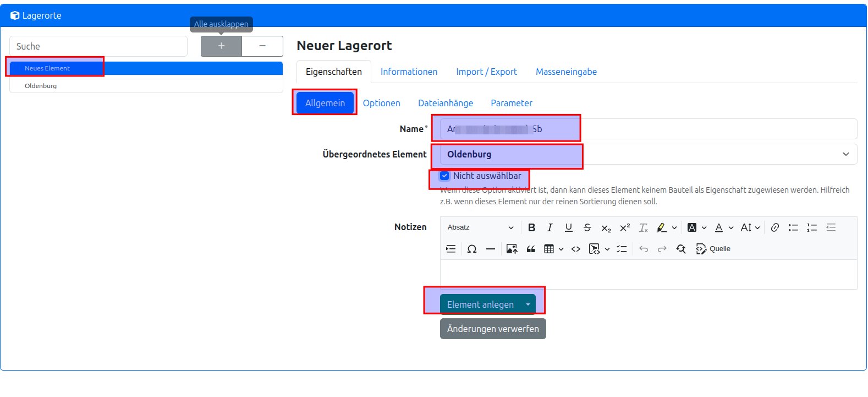This screenshot has width=868, height=397.
Task: Click the 'Änderungen verwerfen' button
Action: pyautogui.click(x=492, y=329)
